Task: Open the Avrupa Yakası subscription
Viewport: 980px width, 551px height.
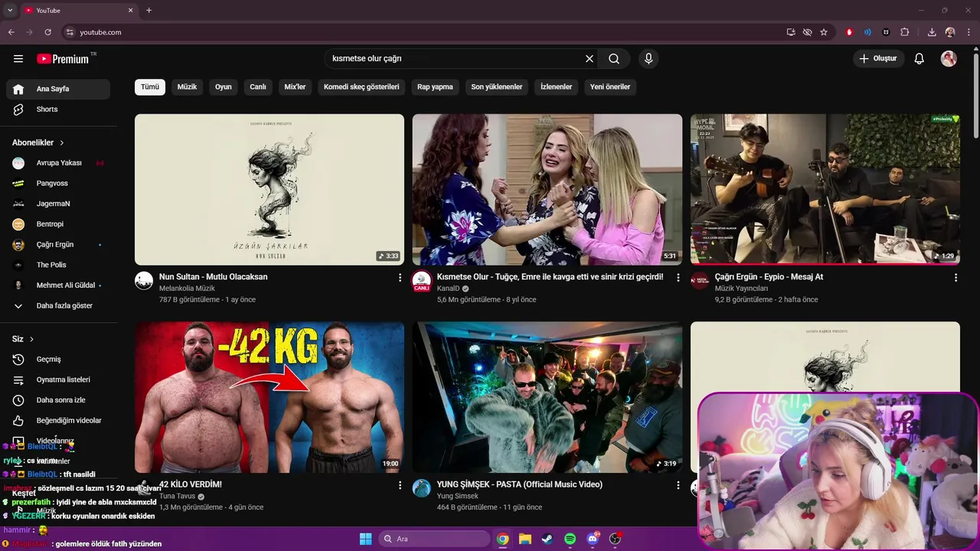Action: point(58,163)
